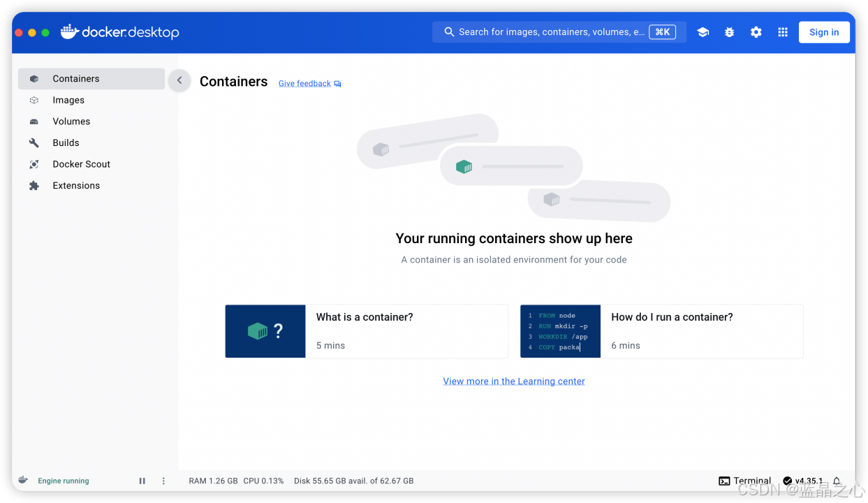
Task: Open the 'What is a container?' card
Action: pyautogui.click(x=367, y=331)
